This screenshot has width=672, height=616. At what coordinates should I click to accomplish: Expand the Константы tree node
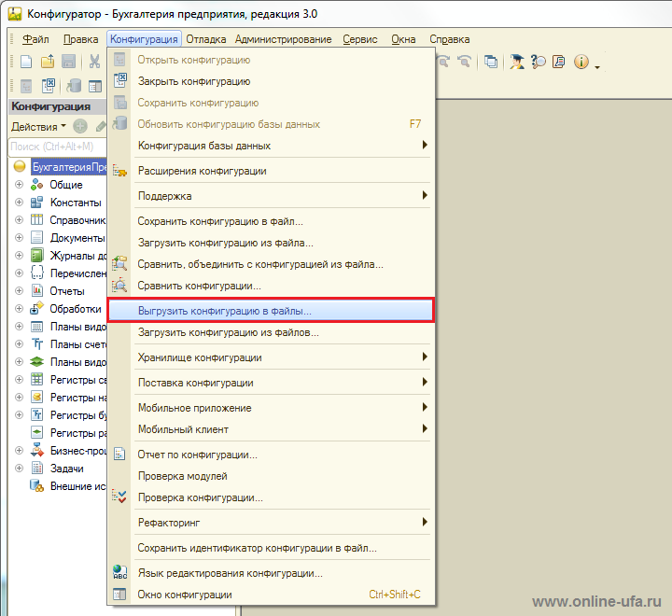pos(19,203)
